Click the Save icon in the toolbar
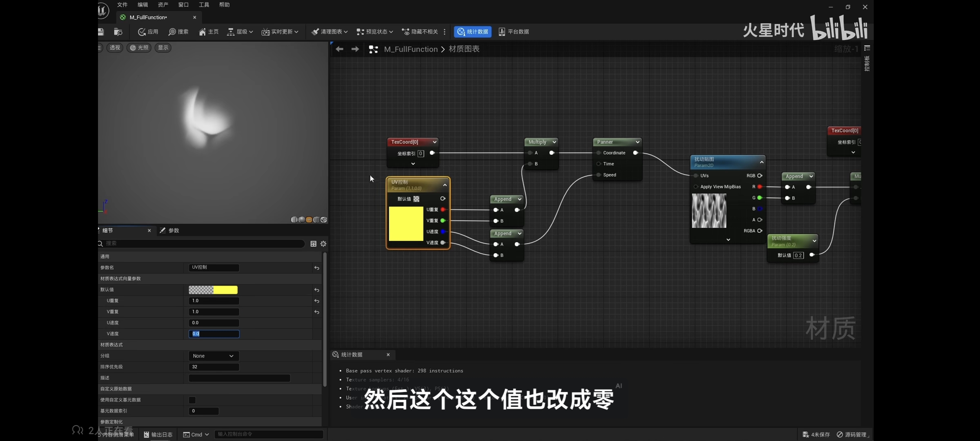The image size is (980, 441). pos(101,32)
